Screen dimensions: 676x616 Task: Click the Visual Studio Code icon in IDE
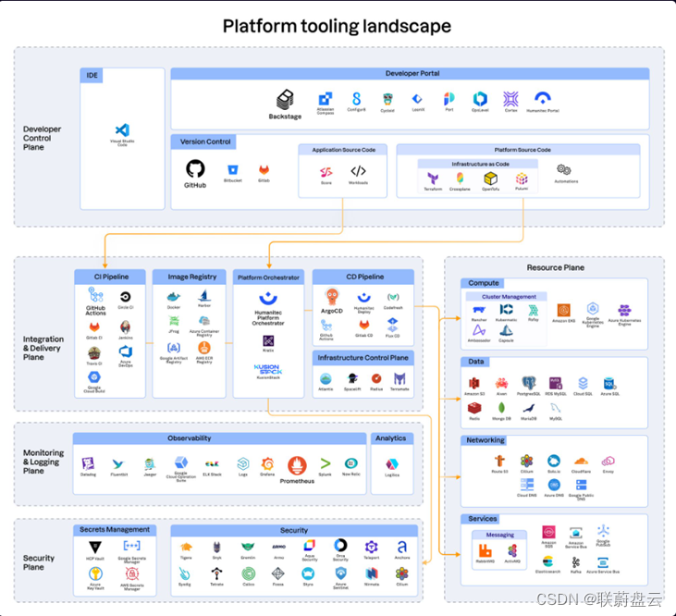[122, 129]
